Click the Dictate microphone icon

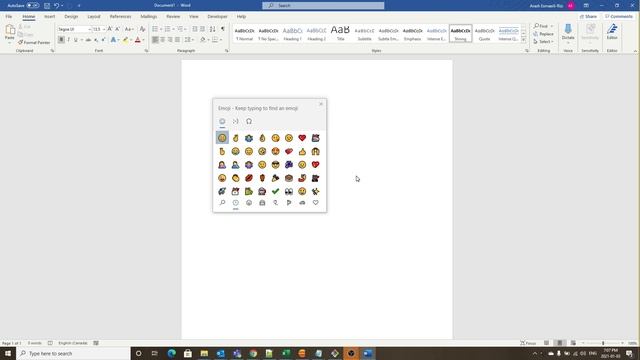(x=568, y=29)
